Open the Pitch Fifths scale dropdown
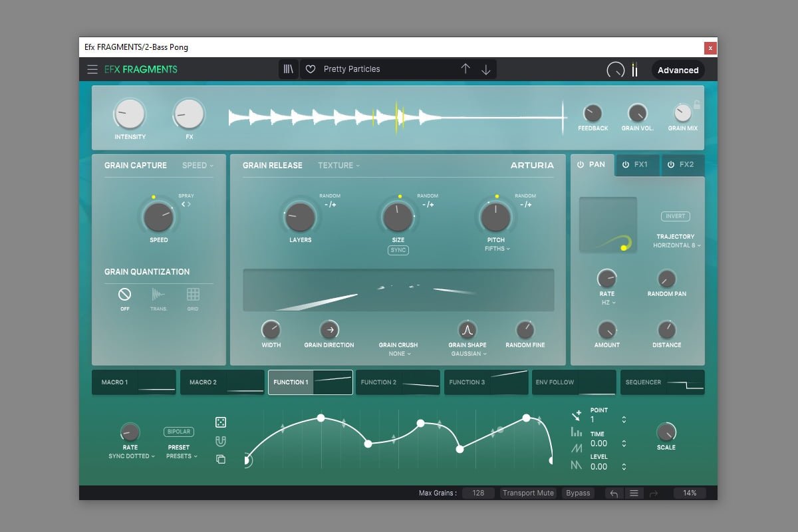The image size is (798, 532). tap(497, 249)
